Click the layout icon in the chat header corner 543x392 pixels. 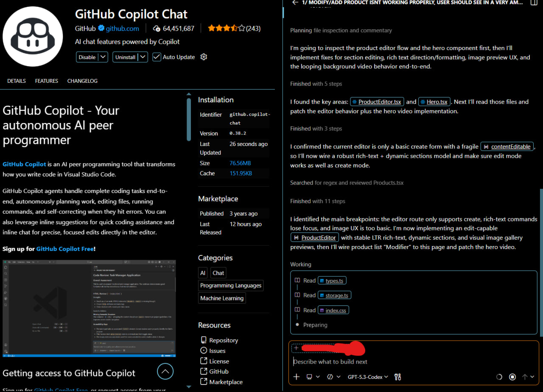[x=533, y=3]
